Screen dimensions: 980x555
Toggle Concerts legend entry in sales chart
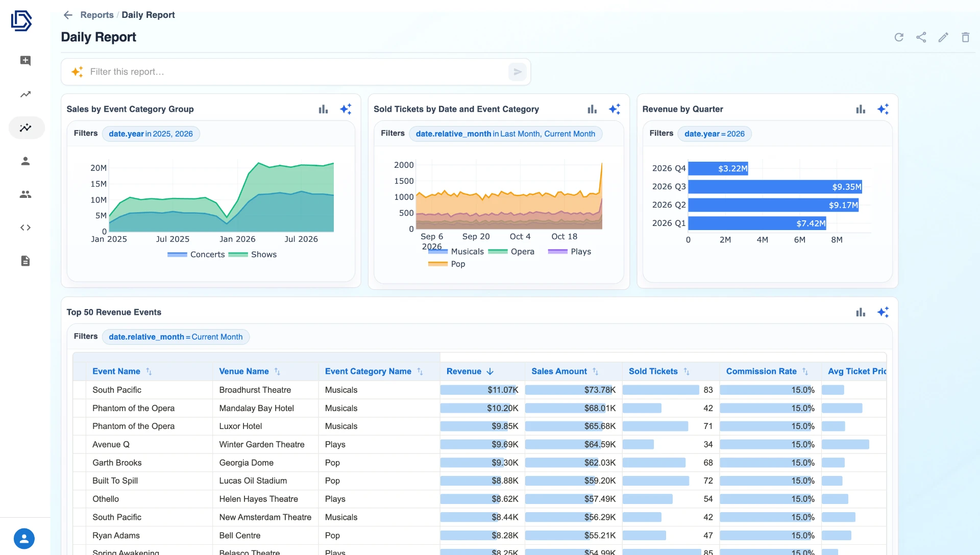(196, 255)
